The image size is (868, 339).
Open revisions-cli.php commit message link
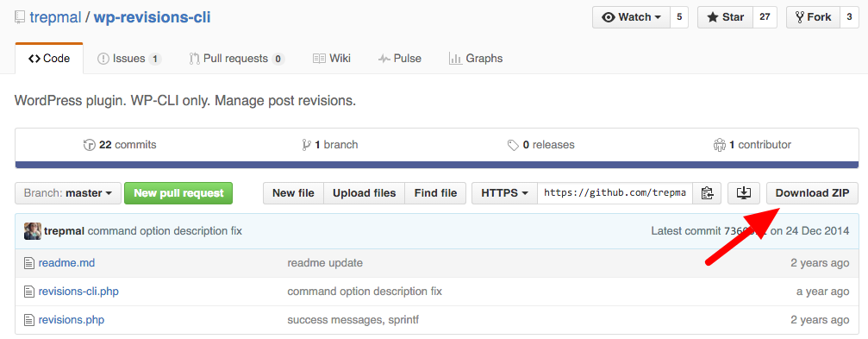click(365, 292)
